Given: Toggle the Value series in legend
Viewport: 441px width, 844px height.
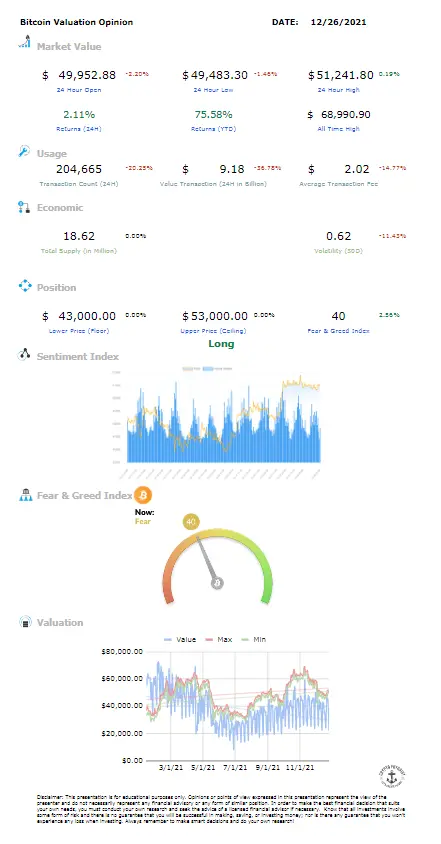Looking at the screenshot, I should [179, 639].
